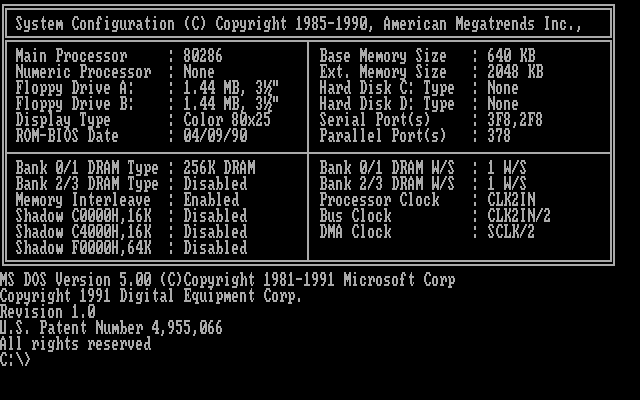This screenshot has height=400, width=640.
Task: Select the Bank 2/3 DRAM Type label
Action: click(87, 184)
